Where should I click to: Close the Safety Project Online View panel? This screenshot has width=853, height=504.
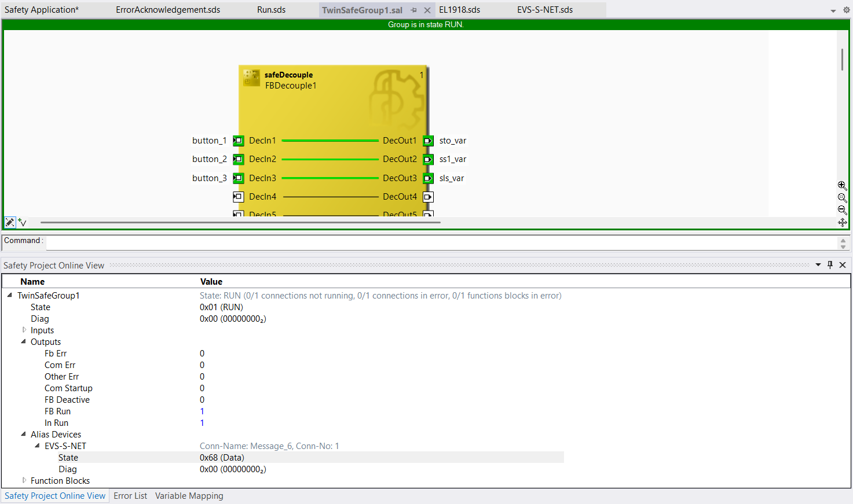click(843, 265)
